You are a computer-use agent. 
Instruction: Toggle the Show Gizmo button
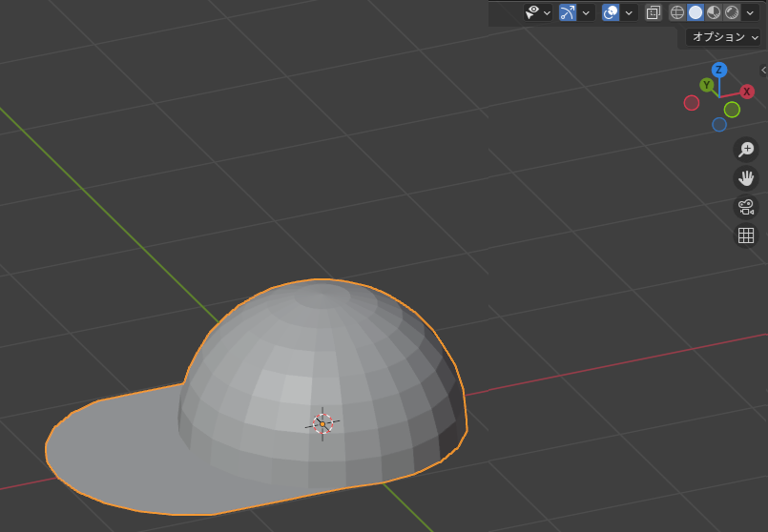click(x=568, y=12)
